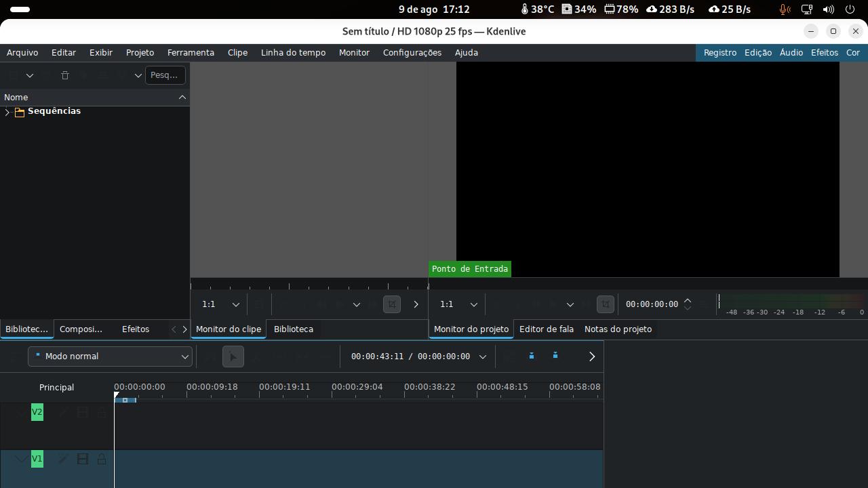Click timeline ruler at 00:00:29:04
The image size is (868, 488).
(x=357, y=387)
